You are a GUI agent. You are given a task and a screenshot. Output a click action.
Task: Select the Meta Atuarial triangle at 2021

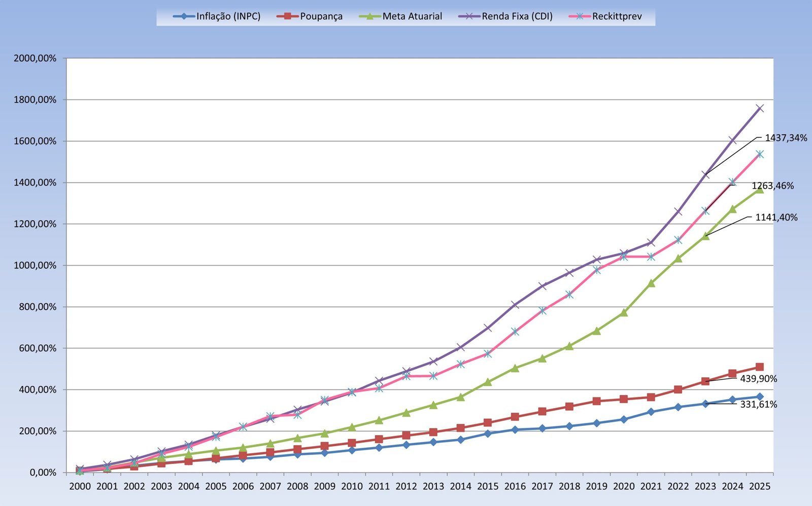651,283
